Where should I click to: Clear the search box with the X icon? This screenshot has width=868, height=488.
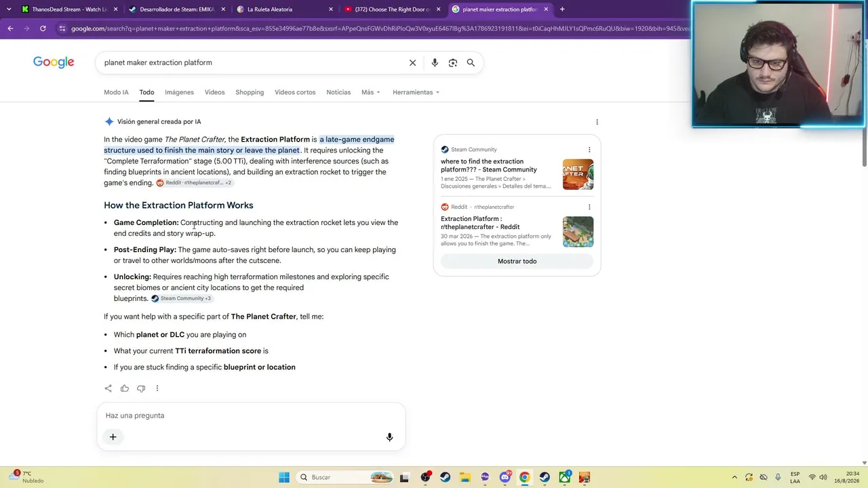pos(412,62)
